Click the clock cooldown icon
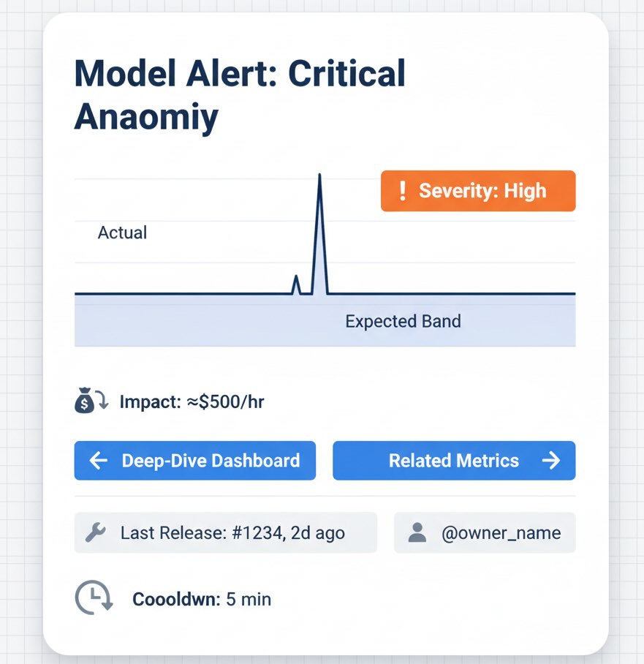This screenshot has width=644, height=664. (x=94, y=597)
